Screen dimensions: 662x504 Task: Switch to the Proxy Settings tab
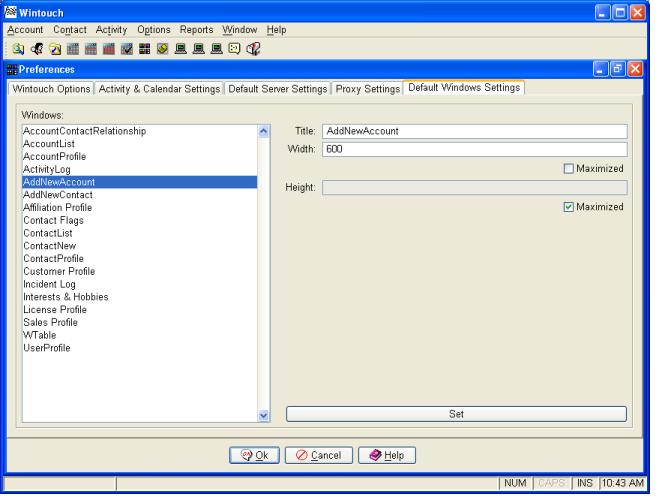tap(367, 89)
